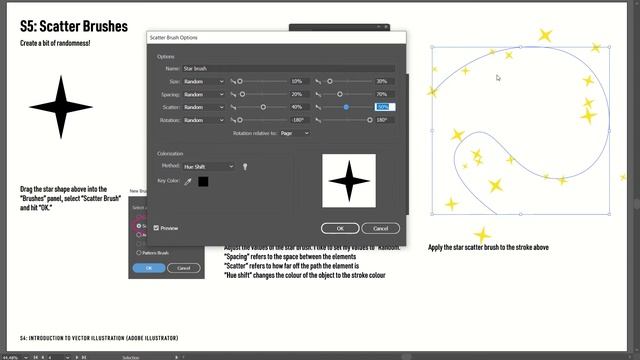Open the Colorization Method Hue Shift dropdown

209,167
